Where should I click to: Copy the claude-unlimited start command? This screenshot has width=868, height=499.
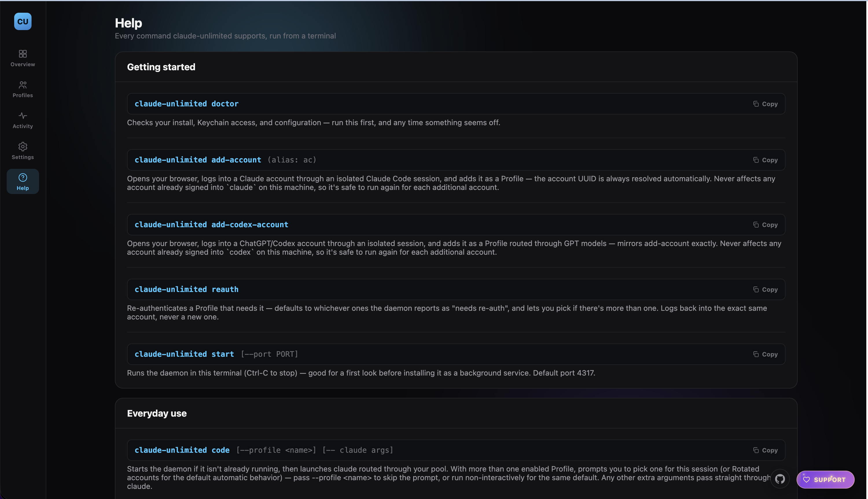765,354
